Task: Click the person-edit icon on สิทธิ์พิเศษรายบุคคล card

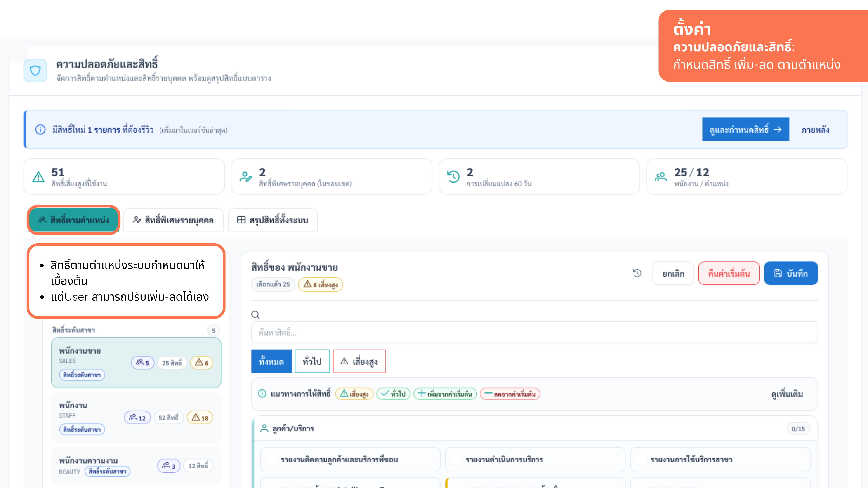Action: 246,177
